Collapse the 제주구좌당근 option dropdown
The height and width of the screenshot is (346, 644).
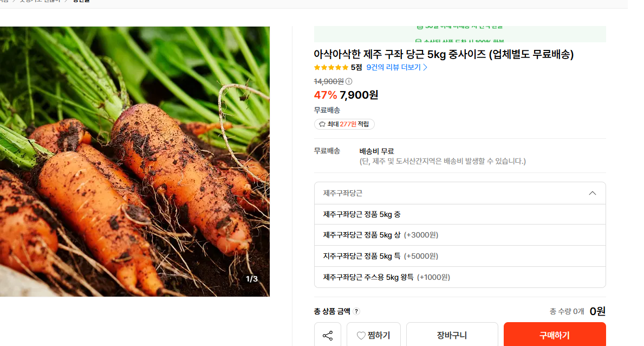click(460, 193)
